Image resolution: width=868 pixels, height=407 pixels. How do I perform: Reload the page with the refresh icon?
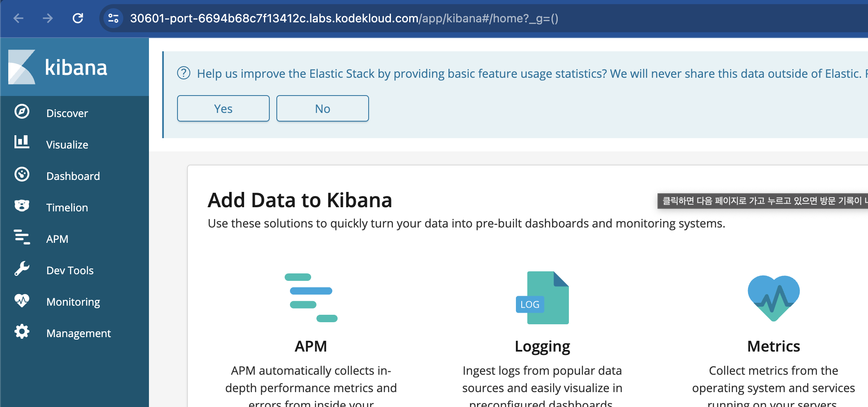pos(78,18)
